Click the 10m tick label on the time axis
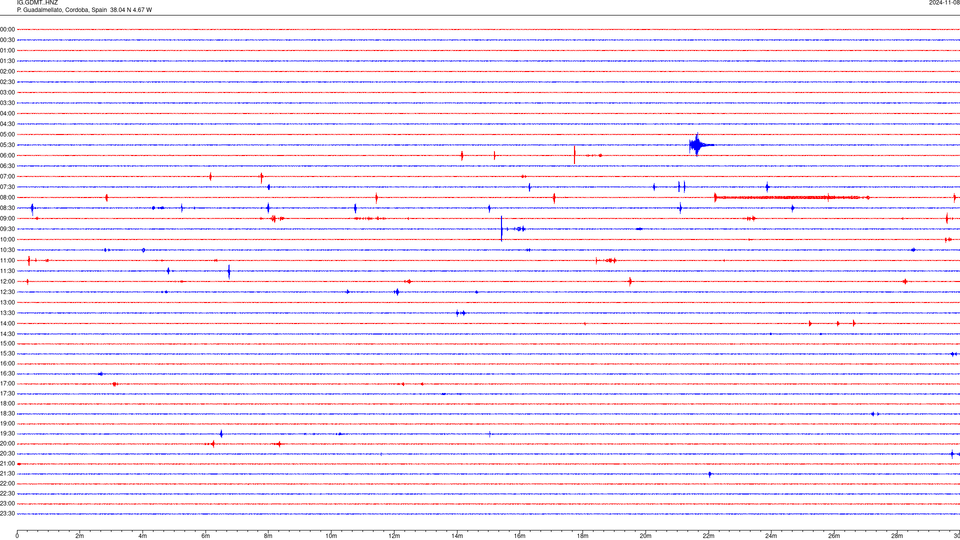The image size is (960, 540). pos(331,536)
